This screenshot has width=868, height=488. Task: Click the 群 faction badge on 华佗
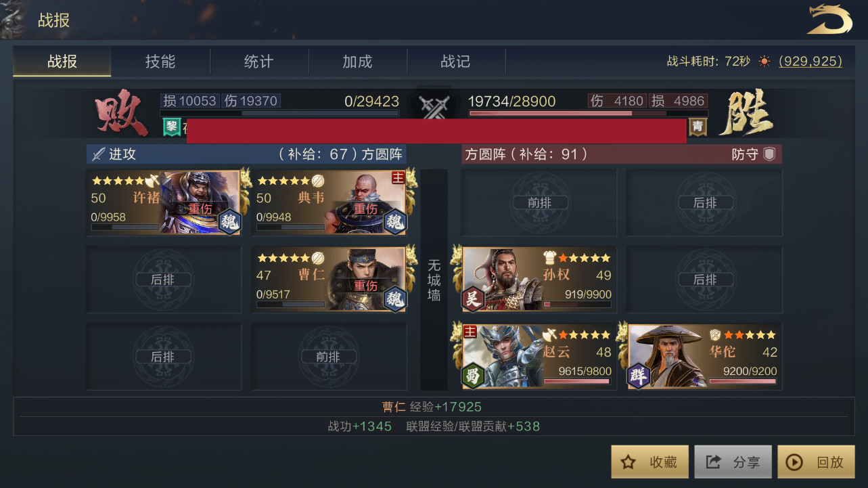[639, 376]
